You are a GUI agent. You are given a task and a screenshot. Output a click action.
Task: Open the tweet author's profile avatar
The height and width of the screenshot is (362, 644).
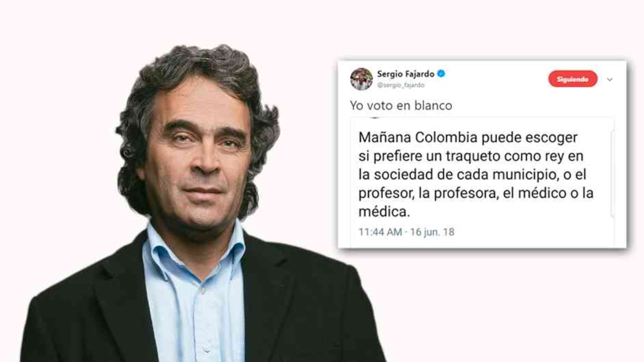click(x=361, y=79)
